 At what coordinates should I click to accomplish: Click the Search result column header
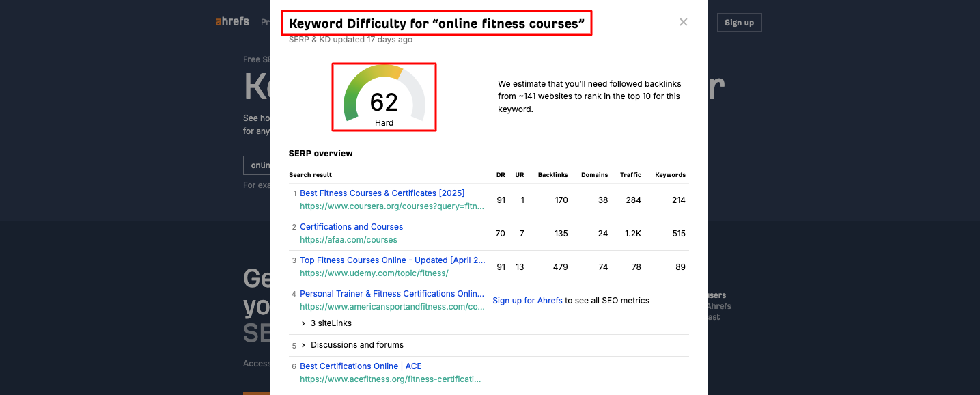click(x=311, y=175)
